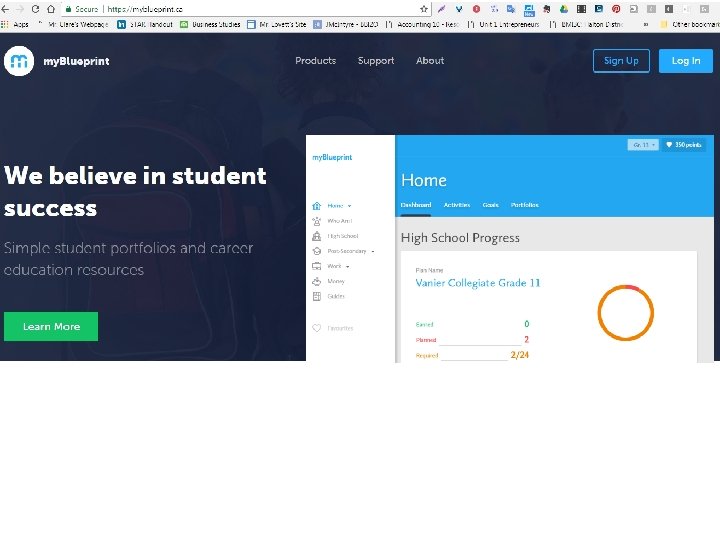720x540 pixels.
Task: Open the Business Studies bookmark
Action: [210, 24]
